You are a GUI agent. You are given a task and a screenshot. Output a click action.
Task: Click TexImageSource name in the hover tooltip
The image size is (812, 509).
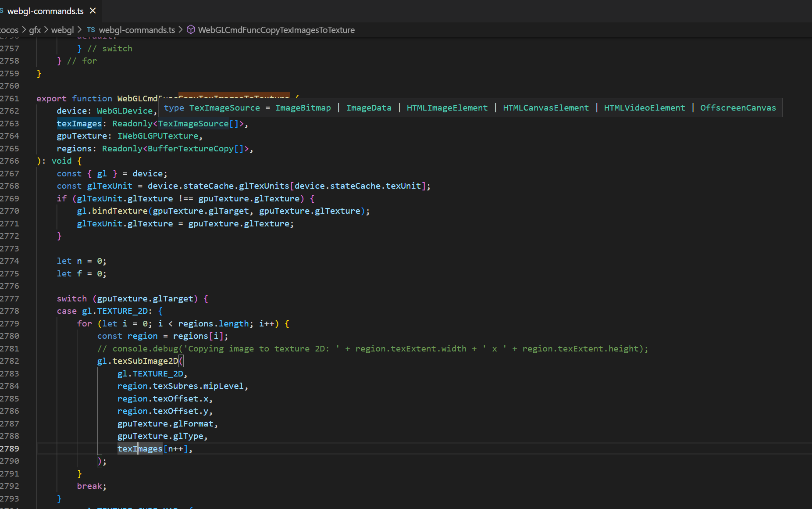tap(224, 108)
